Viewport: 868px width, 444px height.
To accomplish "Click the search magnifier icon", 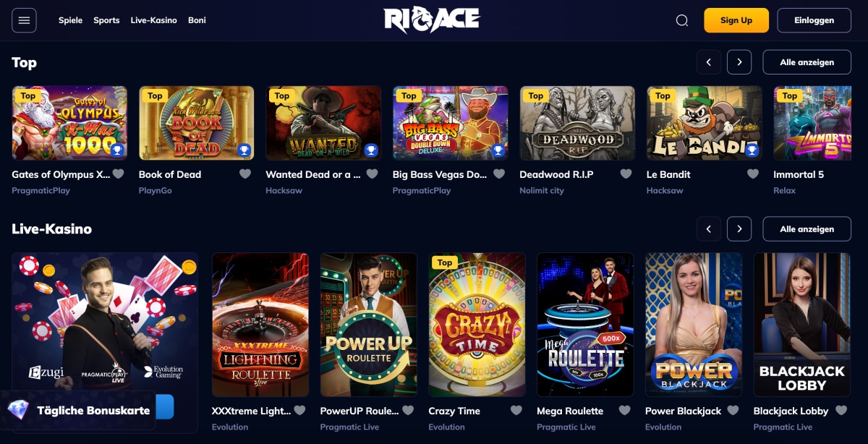I will coord(681,20).
